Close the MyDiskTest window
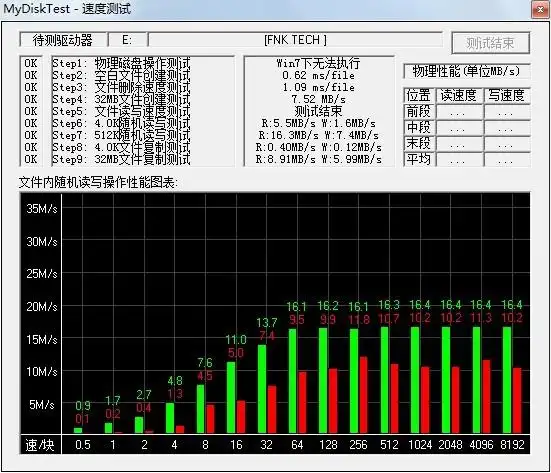The image size is (551, 473). click(540, 9)
